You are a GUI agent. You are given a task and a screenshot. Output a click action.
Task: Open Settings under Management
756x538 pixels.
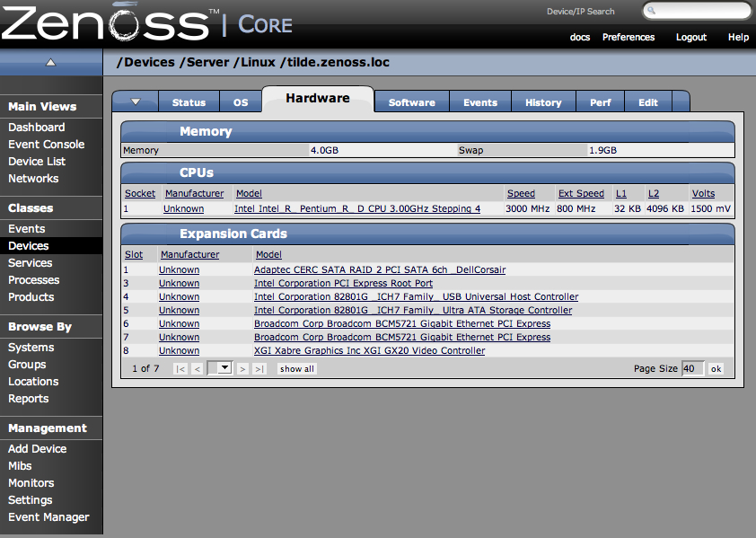(x=30, y=500)
